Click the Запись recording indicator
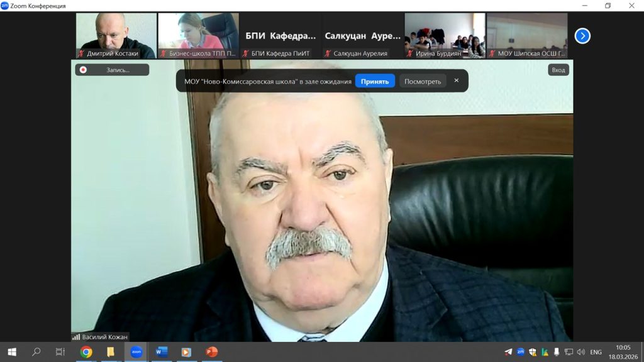Viewport: 644px width, 362px height. pos(112,70)
